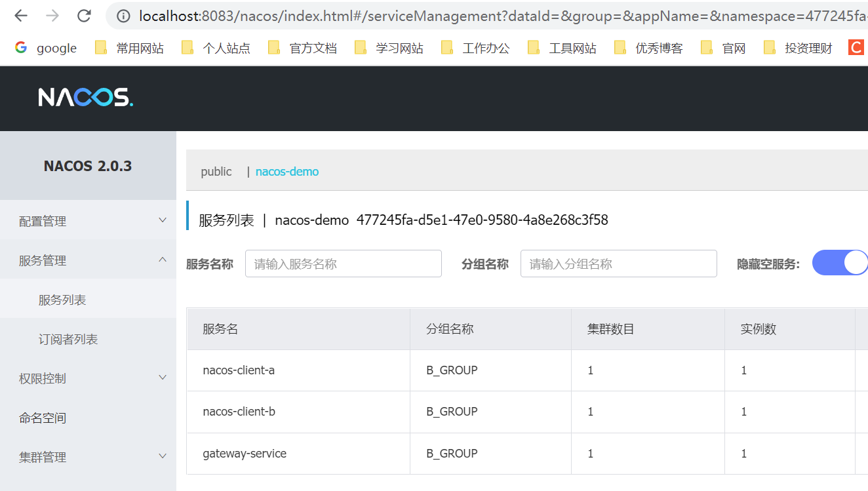Reload the page with the refresh icon
This screenshot has height=491, width=868.
[84, 16]
